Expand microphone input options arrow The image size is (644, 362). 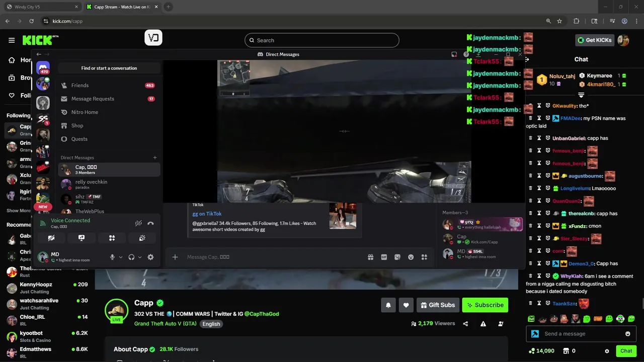tap(121, 257)
